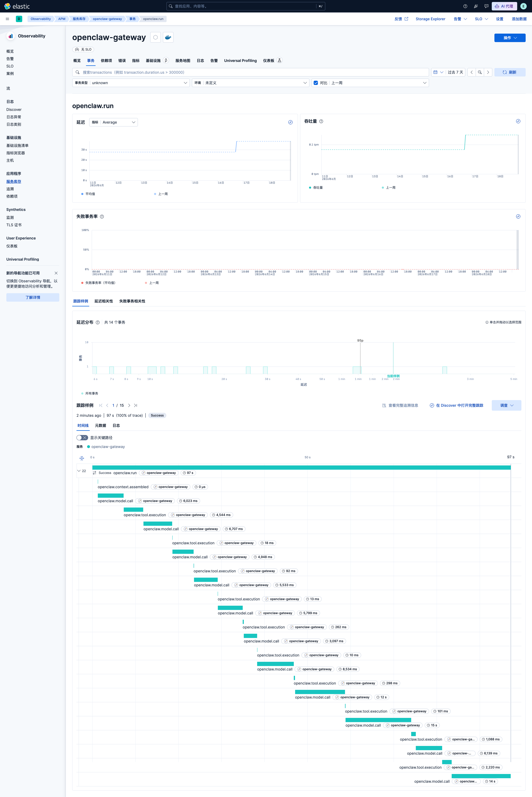
Task: Open the explore icon on the 失败事务率 chart
Action: click(518, 216)
